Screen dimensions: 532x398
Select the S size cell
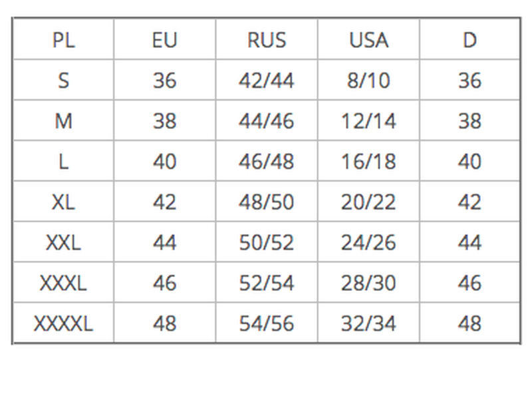(x=63, y=80)
